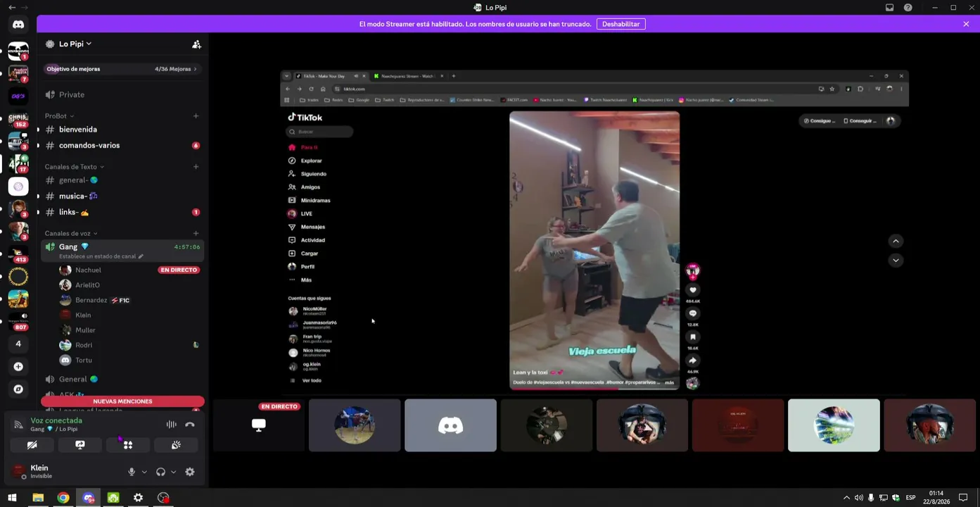The image size is (980, 507).
Task: Dismiss the Streamer mode banner
Action: [x=966, y=24]
